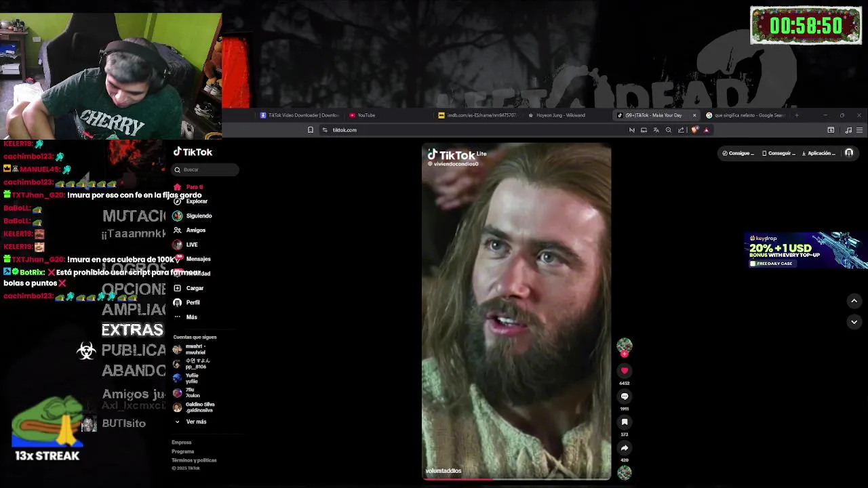Open the Para ti feed

pos(189,187)
